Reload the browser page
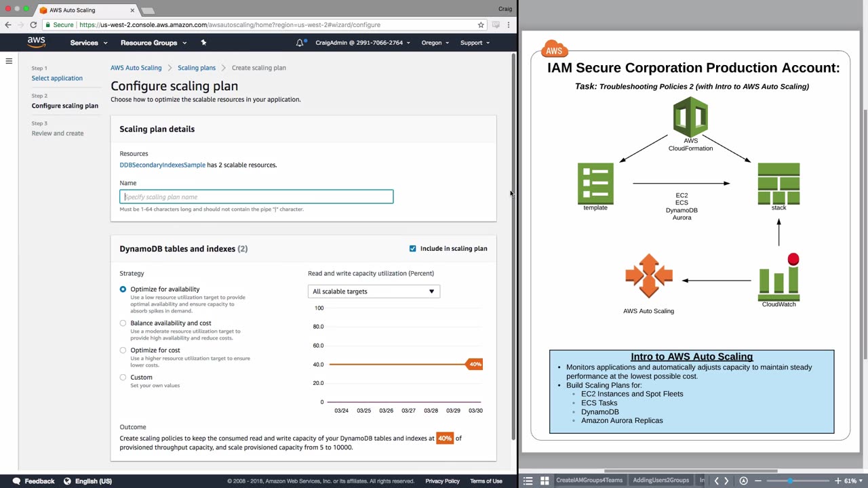 (33, 25)
